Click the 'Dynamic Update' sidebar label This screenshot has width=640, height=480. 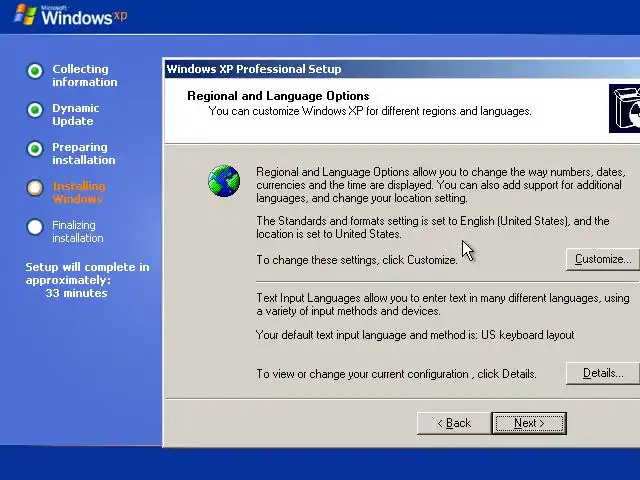[x=76, y=114]
